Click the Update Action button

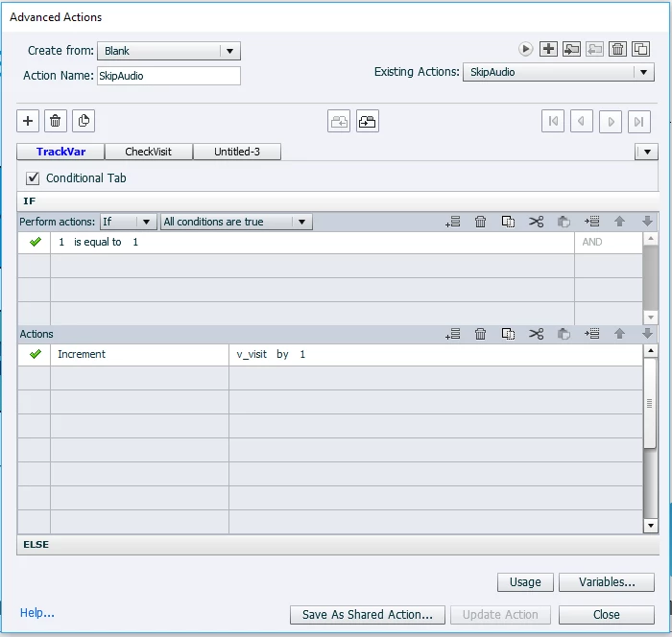(500, 615)
